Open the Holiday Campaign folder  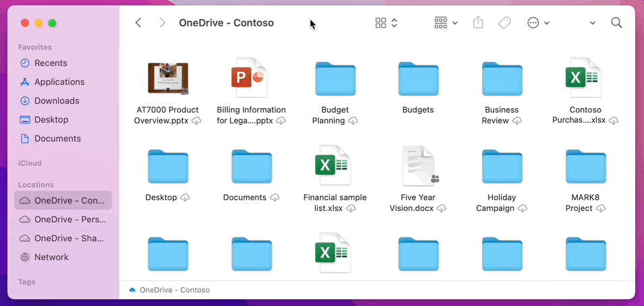[501, 166]
